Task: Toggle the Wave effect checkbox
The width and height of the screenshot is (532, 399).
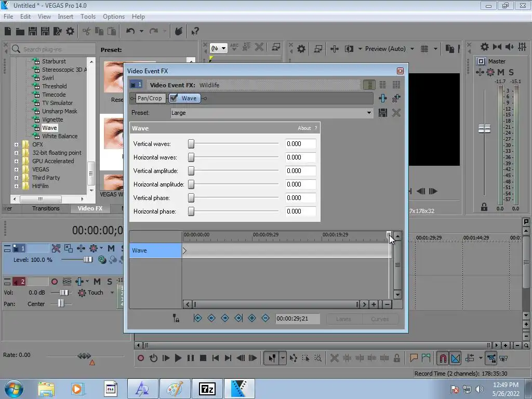Action: [x=174, y=98]
